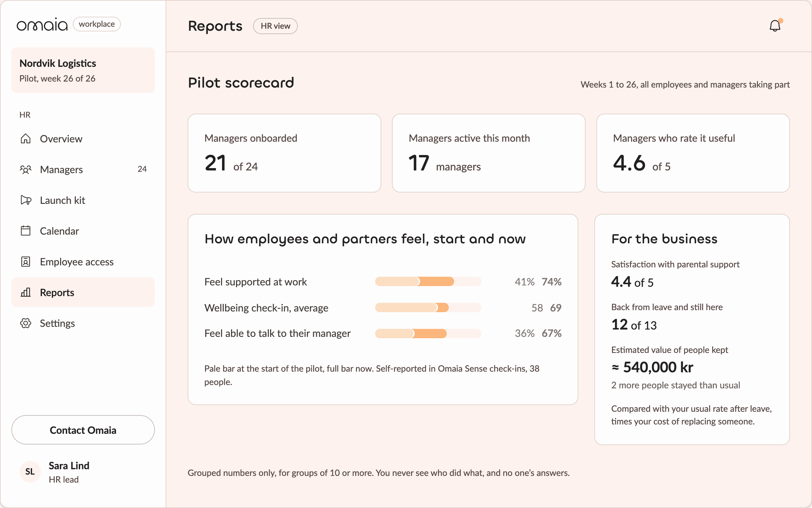Image resolution: width=812 pixels, height=508 pixels.
Task: Click the Contact Omaia button
Action: 83,430
